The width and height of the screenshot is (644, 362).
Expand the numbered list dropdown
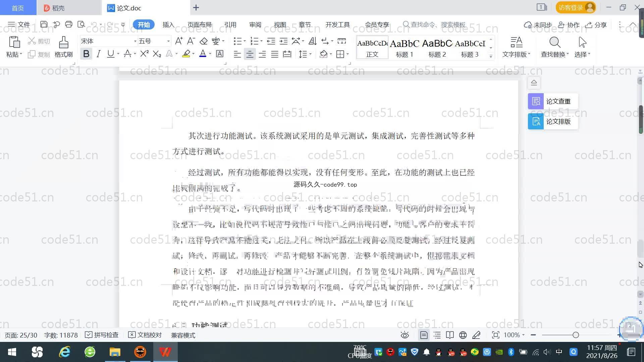261,41
